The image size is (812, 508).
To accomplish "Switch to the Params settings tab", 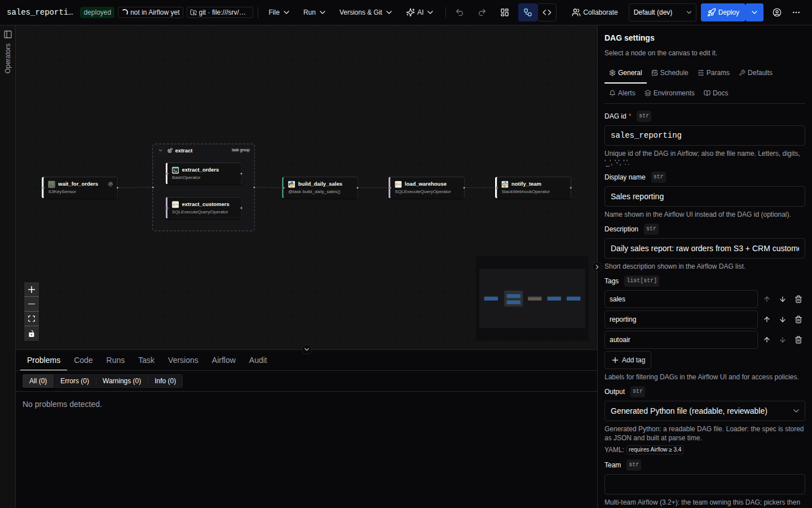I will point(713,73).
